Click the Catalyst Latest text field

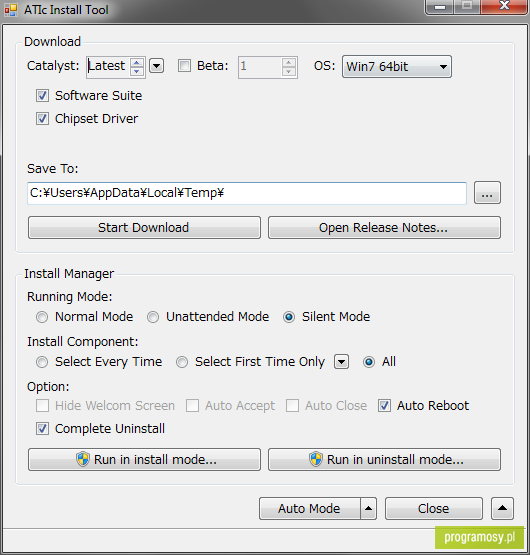click(x=109, y=67)
